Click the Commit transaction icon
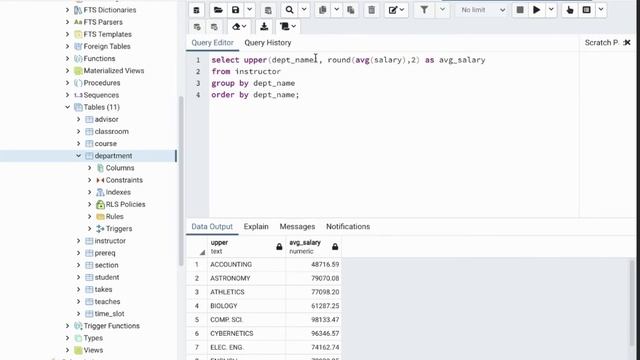Image resolution: width=640 pixels, height=360 pixels. tap(197, 27)
